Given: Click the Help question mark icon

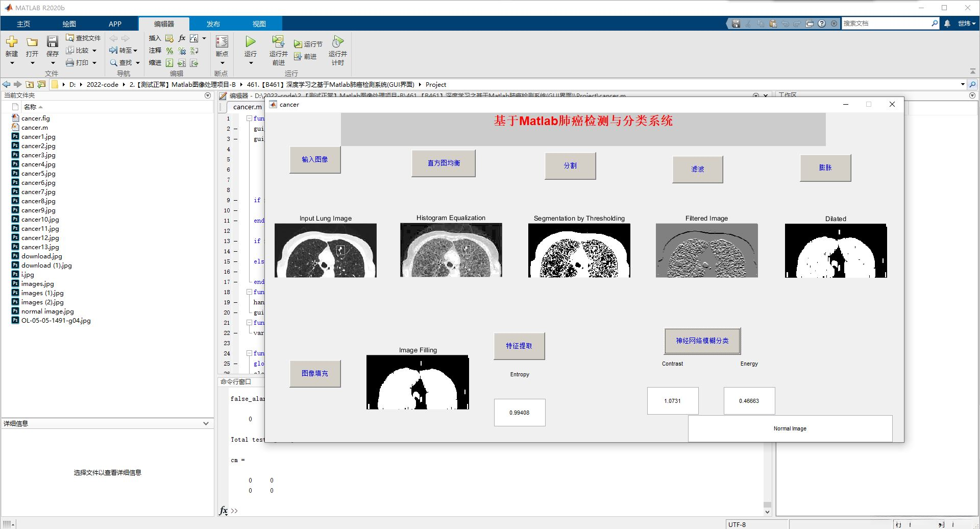Looking at the screenshot, I should (x=822, y=23).
